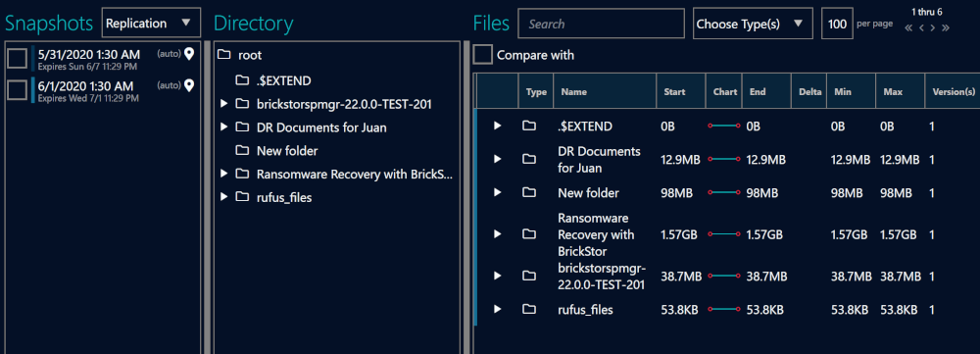
Task: Click folder type icon of Ransomware Recovery file row
Action: pyautogui.click(x=529, y=234)
